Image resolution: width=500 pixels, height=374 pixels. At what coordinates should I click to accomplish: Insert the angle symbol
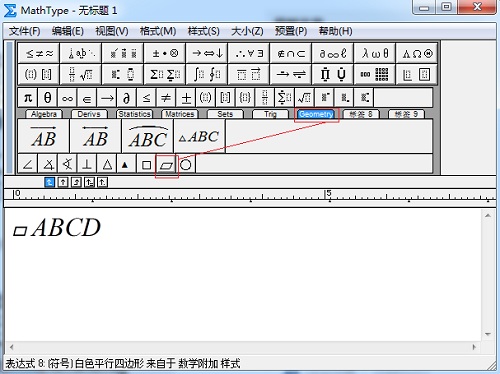click(28, 164)
